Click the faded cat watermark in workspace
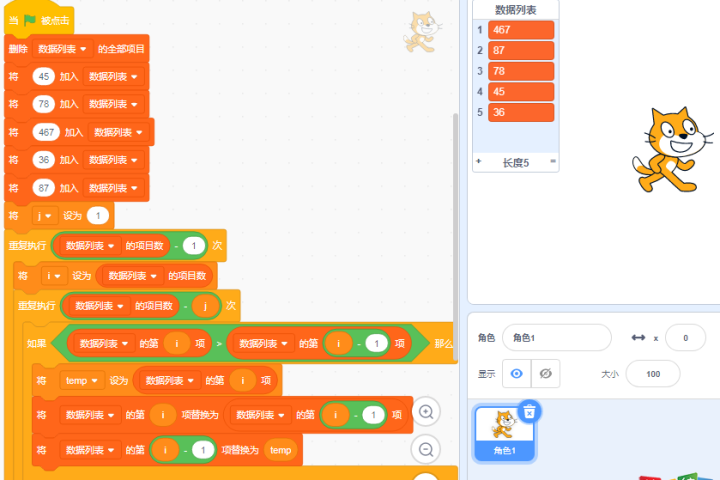720x480 pixels. (423, 32)
